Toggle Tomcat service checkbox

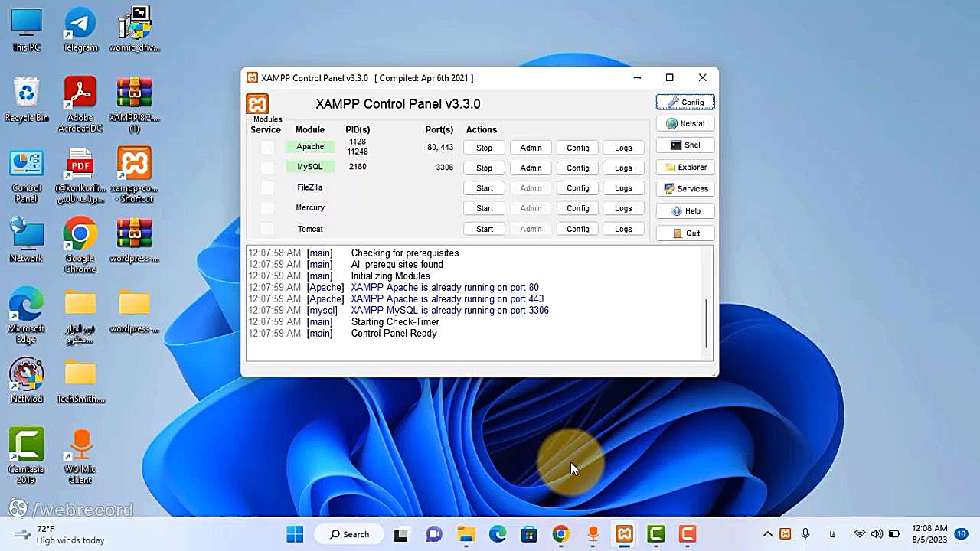click(x=266, y=229)
